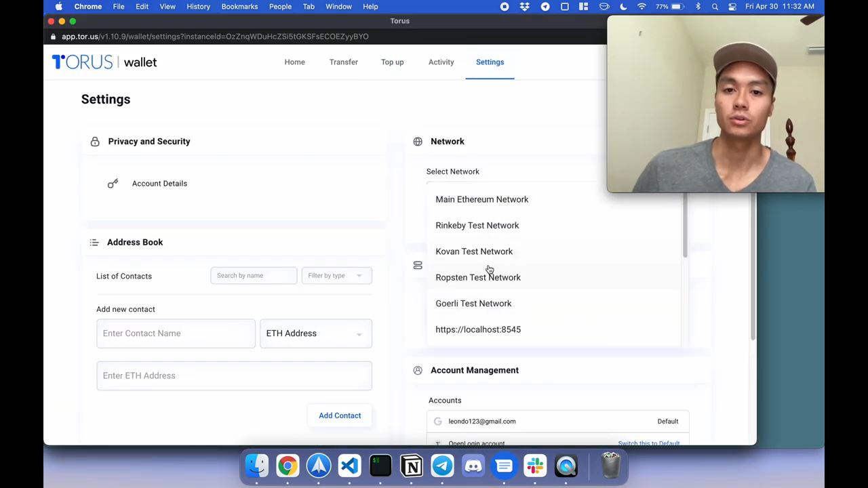868x488 pixels.
Task: Focus the Enter Contact Name field
Action: pyautogui.click(x=176, y=333)
